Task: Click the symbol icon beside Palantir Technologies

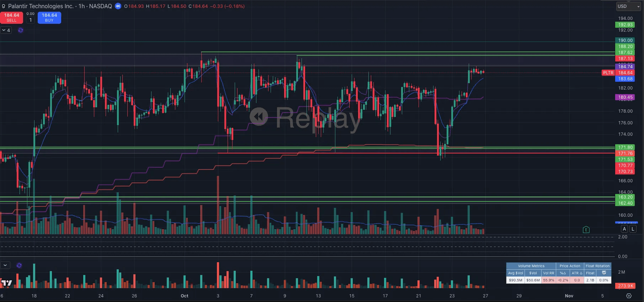Action: pyautogui.click(x=4, y=6)
